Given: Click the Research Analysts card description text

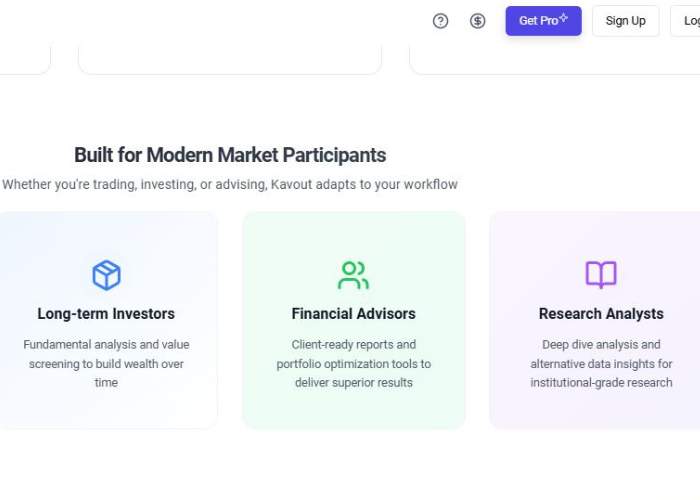Looking at the screenshot, I should (601, 363).
